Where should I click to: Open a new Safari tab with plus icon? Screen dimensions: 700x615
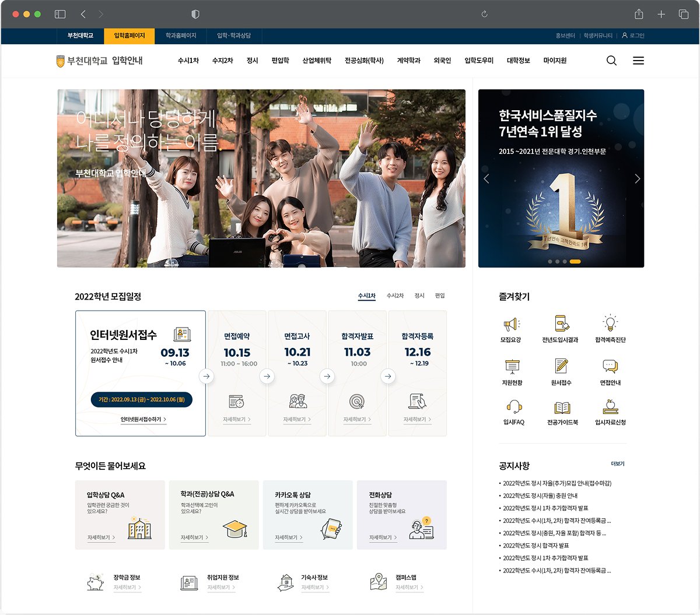661,14
